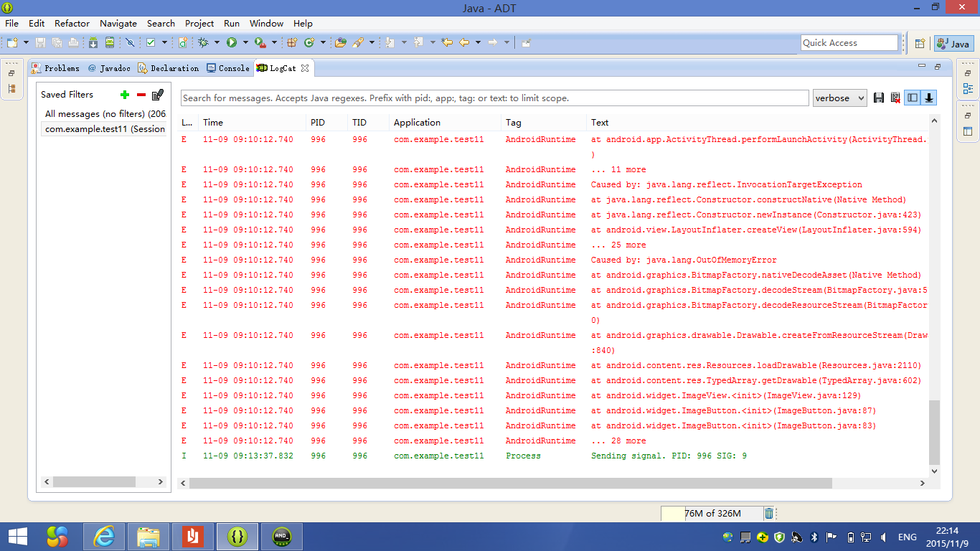Image resolution: width=980 pixels, height=551 pixels.
Task: Select the com.example.test11 (Session) filter
Action: click(x=105, y=129)
